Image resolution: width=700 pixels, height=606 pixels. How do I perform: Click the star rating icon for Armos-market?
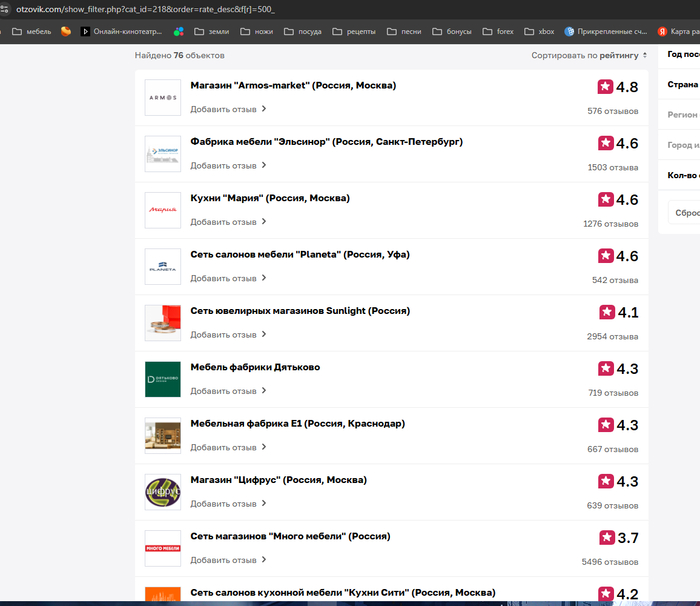pyautogui.click(x=605, y=87)
